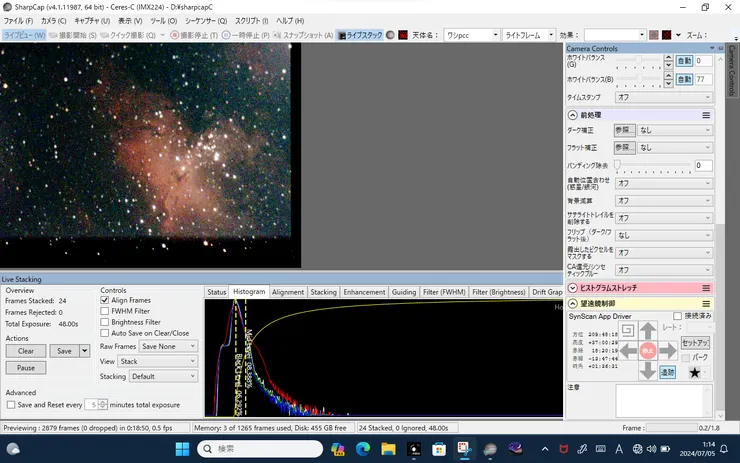Screen dimensions: 740x463
Task: Switch to the Alignment tab
Action: pyautogui.click(x=288, y=292)
